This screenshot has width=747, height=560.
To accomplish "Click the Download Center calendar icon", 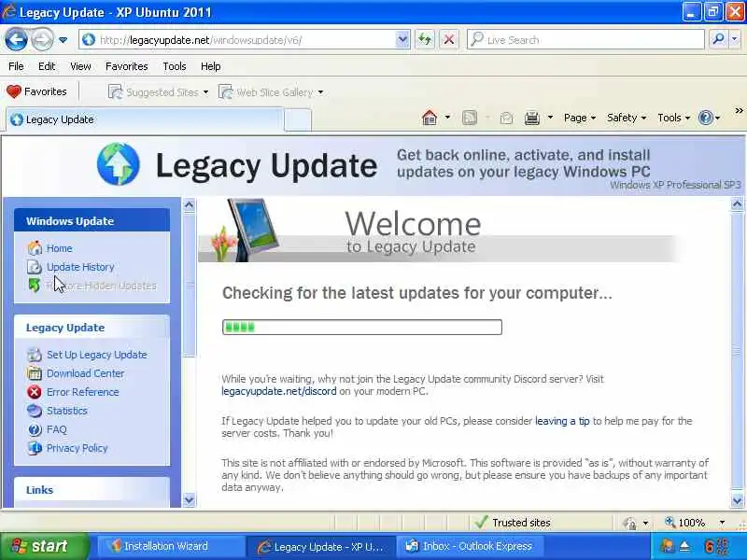I will [x=35, y=373].
